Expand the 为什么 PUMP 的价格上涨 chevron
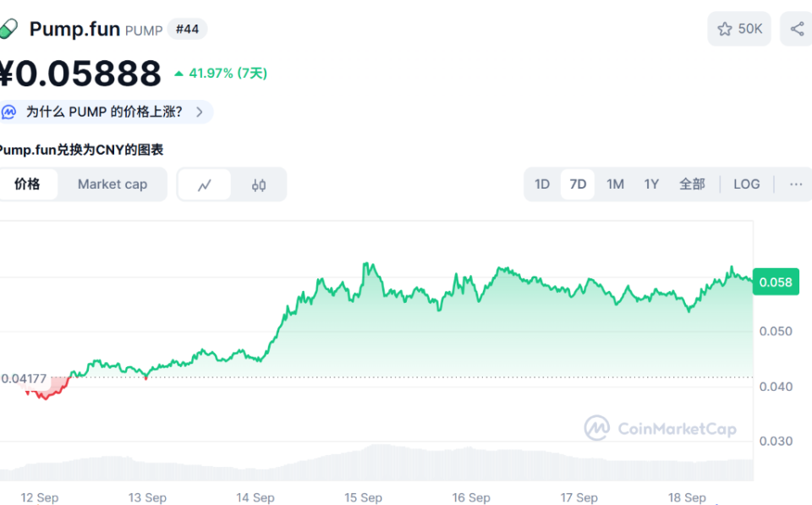Screen dimensions: 812x505 tap(200, 112)
